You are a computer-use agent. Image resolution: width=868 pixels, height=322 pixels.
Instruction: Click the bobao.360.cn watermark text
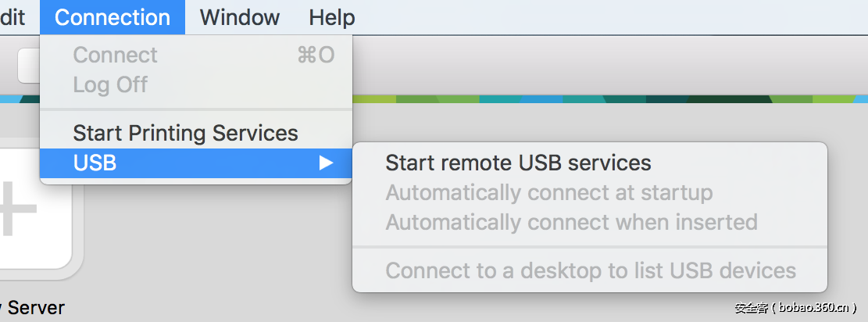click(796, 308)
